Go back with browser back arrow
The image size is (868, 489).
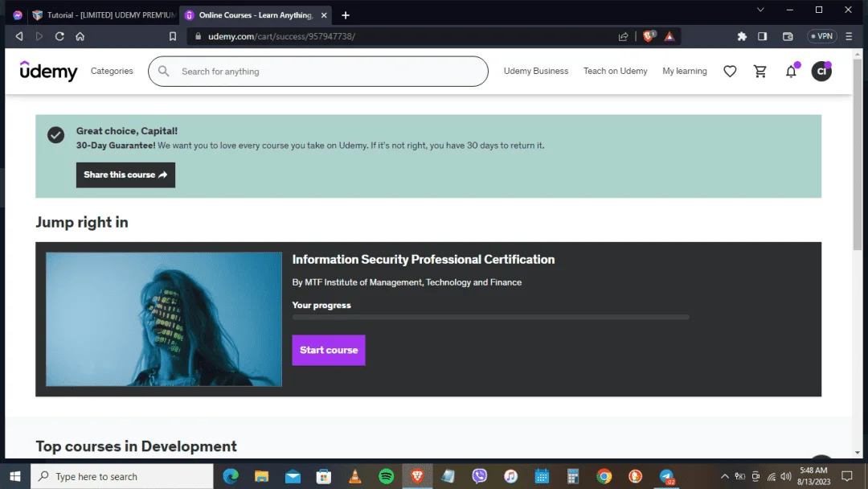19,36
